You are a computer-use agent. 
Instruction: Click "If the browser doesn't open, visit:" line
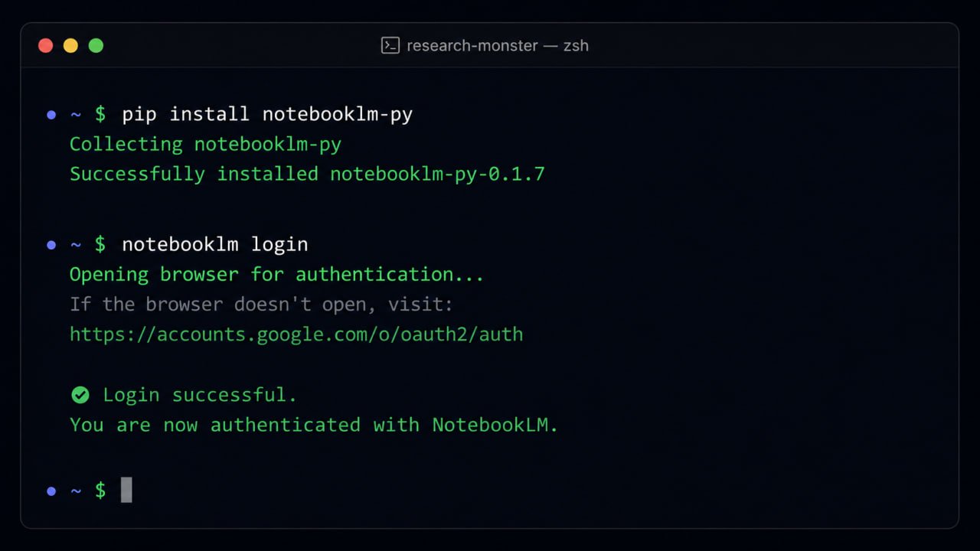point(261,304)
